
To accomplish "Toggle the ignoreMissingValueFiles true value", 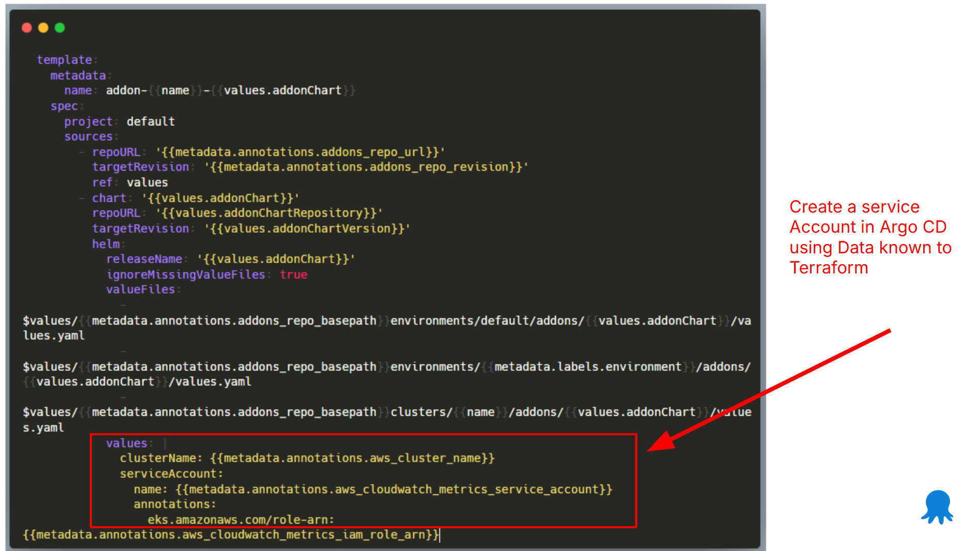I will [293, 274].
